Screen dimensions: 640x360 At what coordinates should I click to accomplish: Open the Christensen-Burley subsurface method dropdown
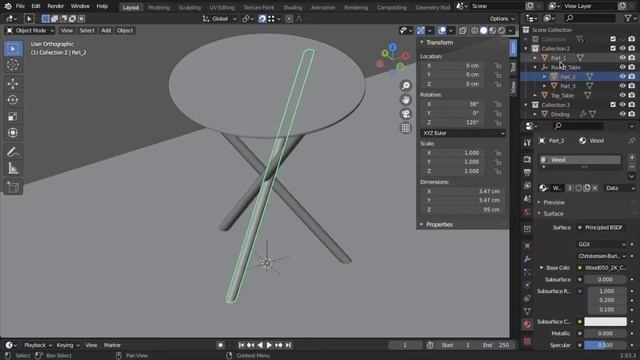(602, 256)
